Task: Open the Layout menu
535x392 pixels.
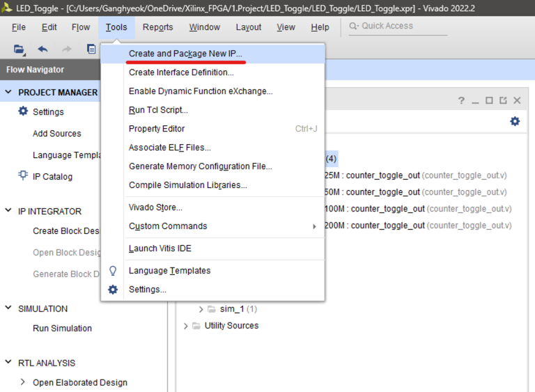Action: pos(249,27)
